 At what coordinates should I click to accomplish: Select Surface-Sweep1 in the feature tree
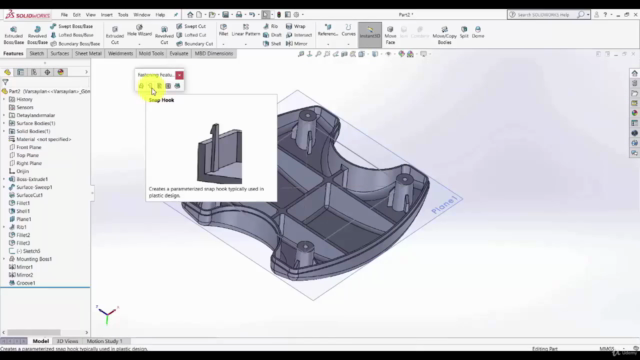click(x=30, y=187)
